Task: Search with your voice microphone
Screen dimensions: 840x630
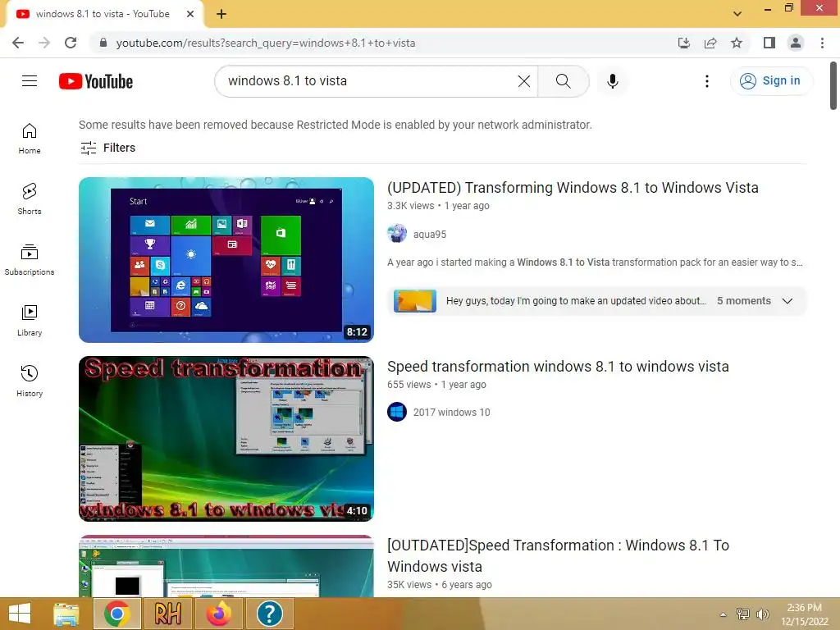Action: coord(613,81)
